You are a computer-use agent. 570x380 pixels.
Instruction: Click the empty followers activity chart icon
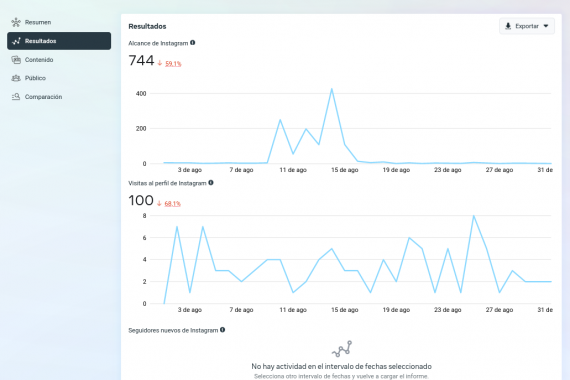coord(342,349)
